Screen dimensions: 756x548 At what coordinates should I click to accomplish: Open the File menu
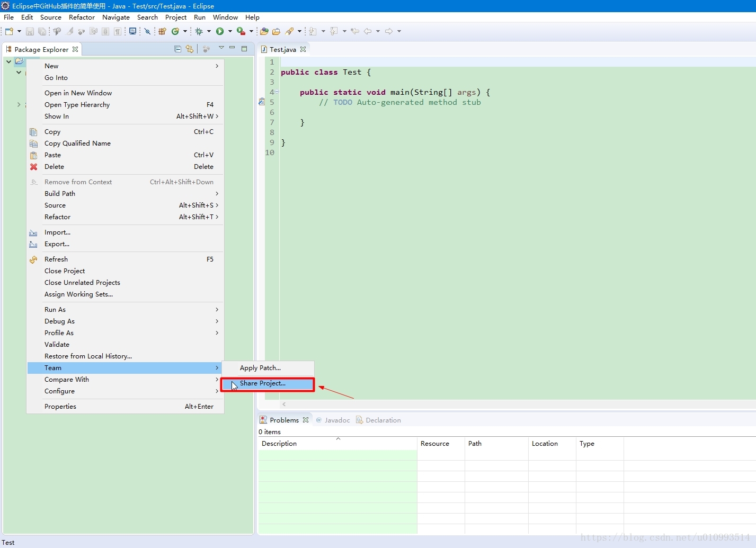coord(9,17)
